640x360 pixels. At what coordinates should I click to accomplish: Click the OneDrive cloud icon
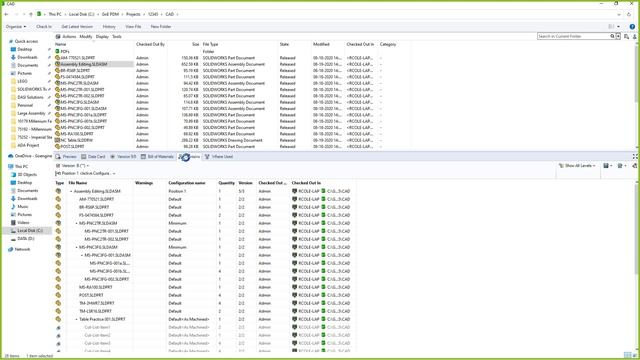11,156
